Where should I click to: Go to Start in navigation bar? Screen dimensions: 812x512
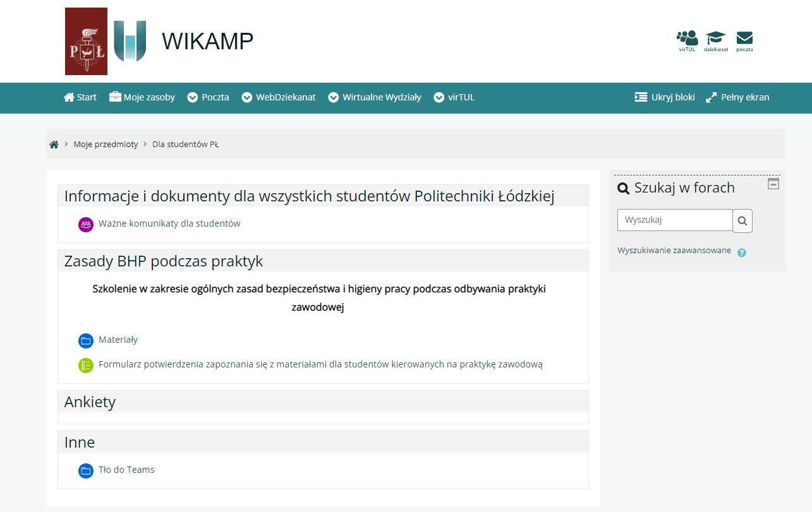pyautogui.click(x=80, y=97)
